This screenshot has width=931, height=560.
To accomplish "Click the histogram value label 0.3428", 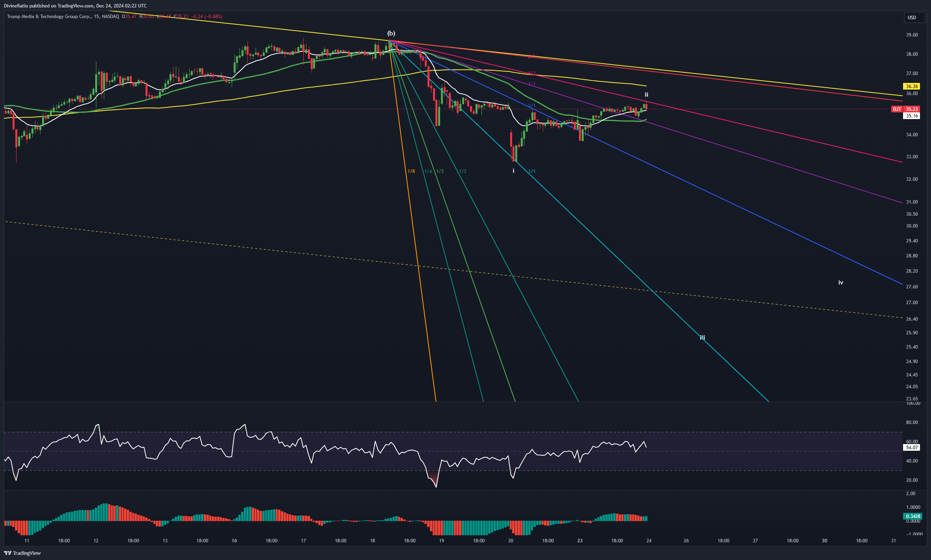I will (x=913, y=516).
